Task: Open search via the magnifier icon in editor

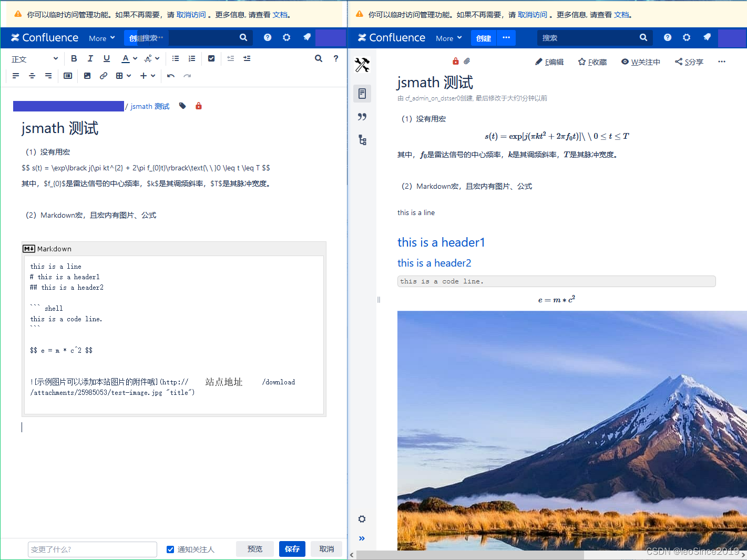Action: coord(319,58)
